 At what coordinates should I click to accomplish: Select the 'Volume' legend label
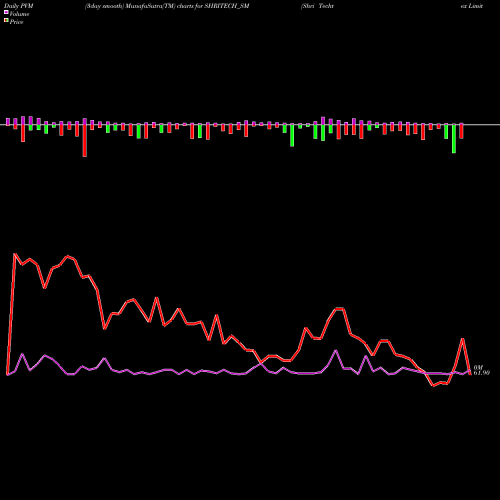(x=19, y=14)
